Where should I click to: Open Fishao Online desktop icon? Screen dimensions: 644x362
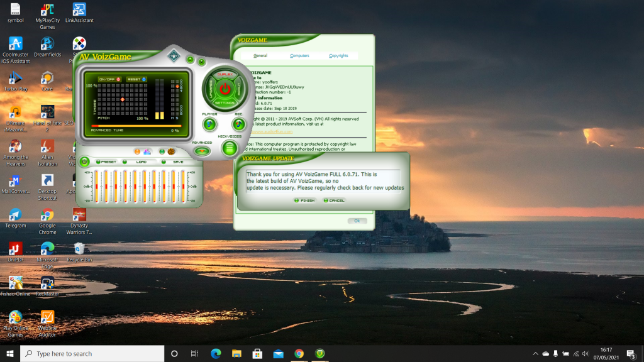(x=16, y=286)
